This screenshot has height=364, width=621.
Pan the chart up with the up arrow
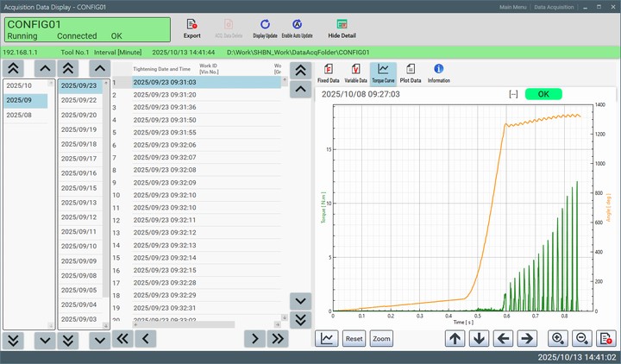click(455, 338)
